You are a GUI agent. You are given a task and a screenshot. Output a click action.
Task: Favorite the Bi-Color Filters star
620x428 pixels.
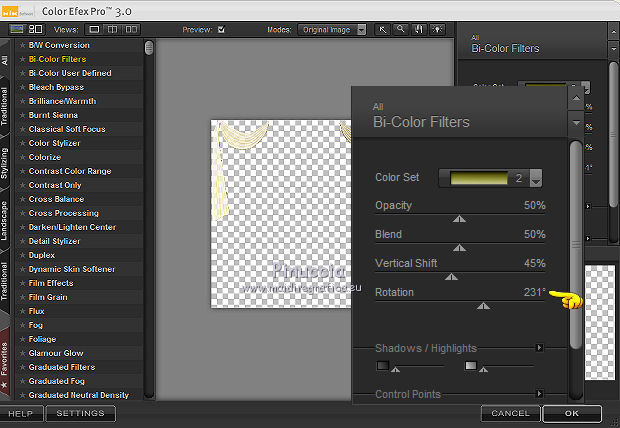[22, 59]
